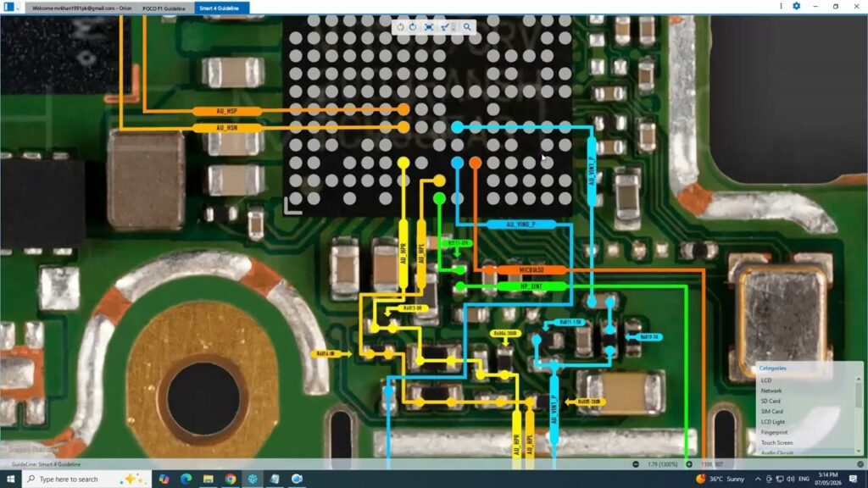This screenshot has width=868, height=488.
Task: Click the Orion app taskbar icon
Action: coord(253,479)
